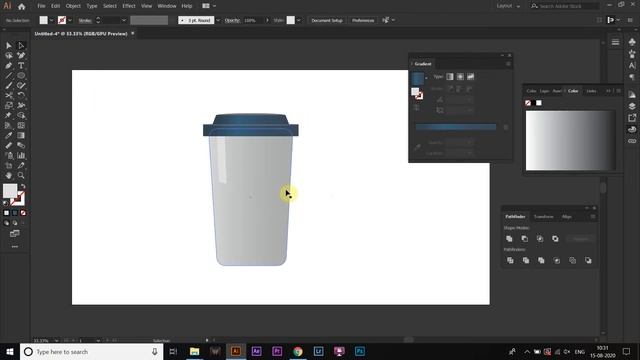Click the Search Adobe Stock field
This screenshot has height=360, width=640.
(565, 6)
